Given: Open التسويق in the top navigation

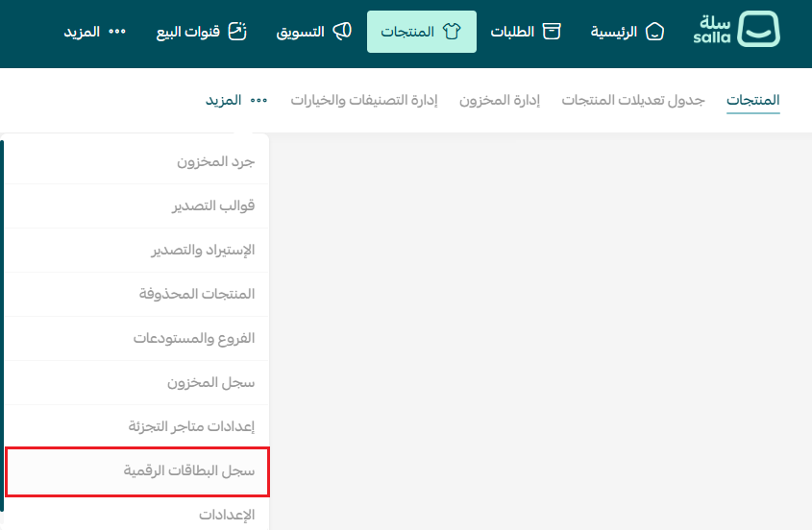Looking at the screenshot, I should tap(314, 32).
